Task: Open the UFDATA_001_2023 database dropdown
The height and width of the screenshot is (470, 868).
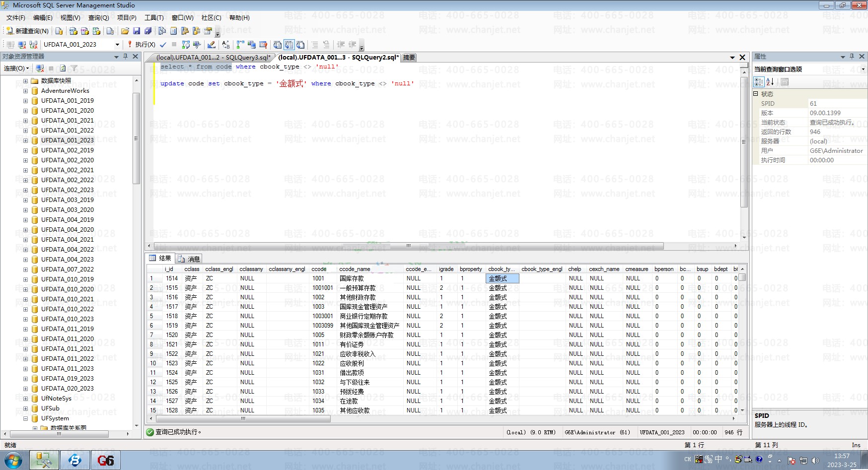Action: click(x=117, y=44)
